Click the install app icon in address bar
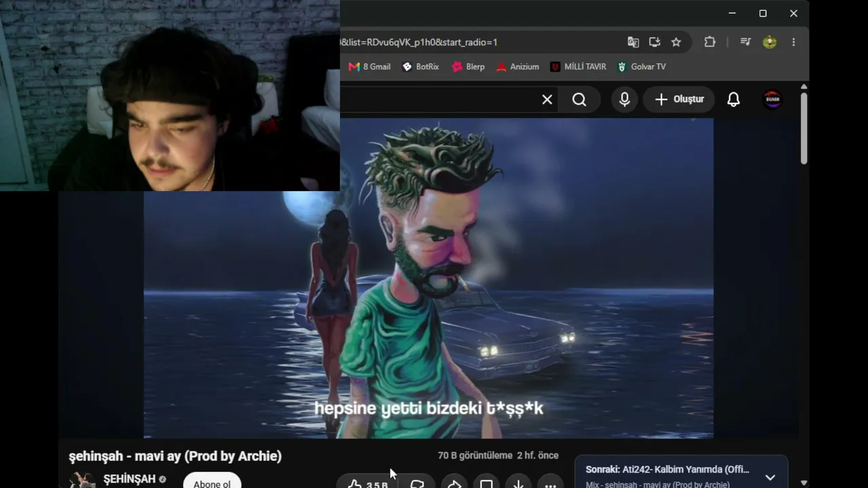868x488 pixels. pos(654,42)
